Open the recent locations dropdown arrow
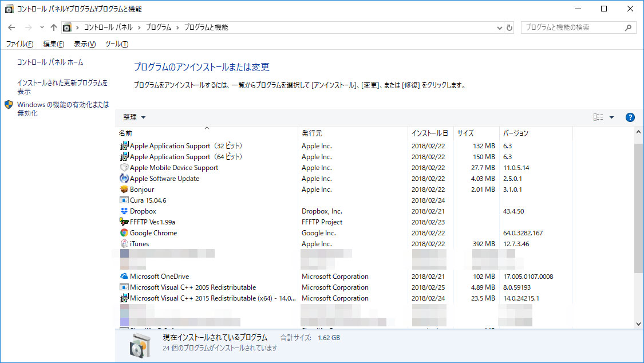The height and width of the screenshot is (363, 644). (42, 27)
